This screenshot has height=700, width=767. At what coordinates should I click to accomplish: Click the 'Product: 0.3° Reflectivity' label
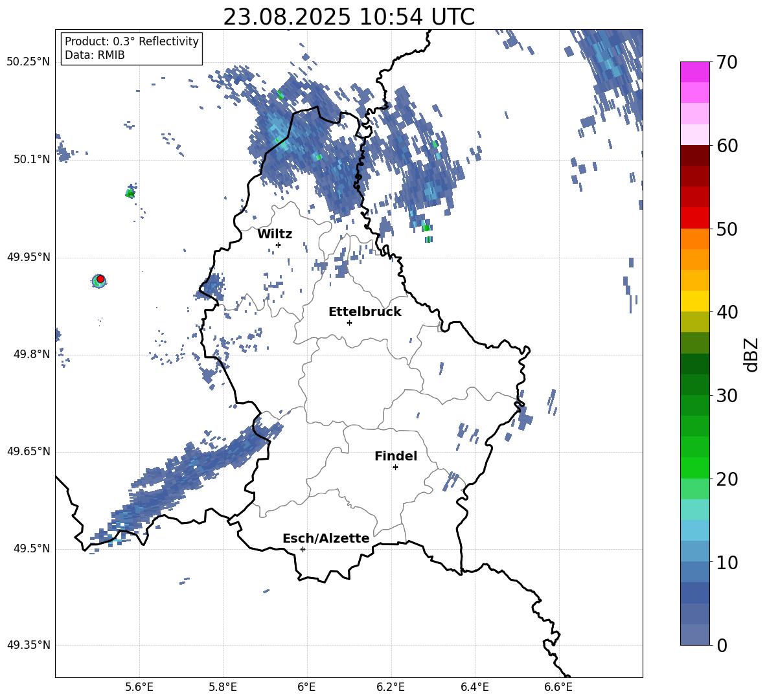coord(132,41)
